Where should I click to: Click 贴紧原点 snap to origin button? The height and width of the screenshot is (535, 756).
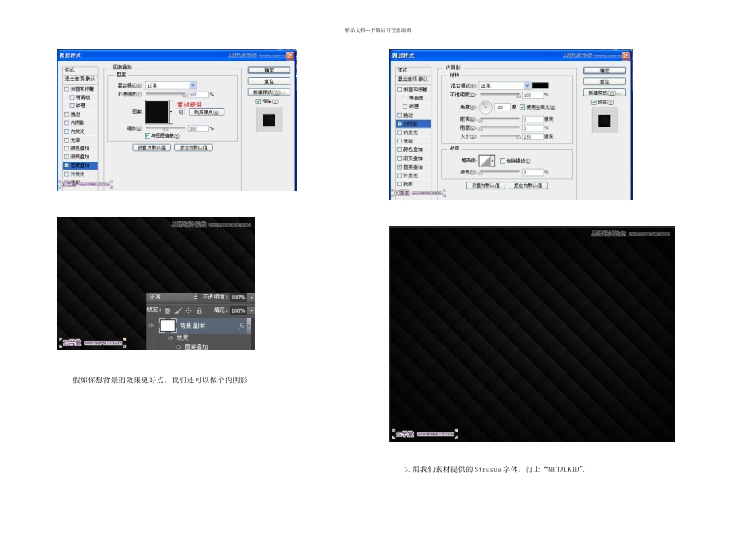pos(206,112)
